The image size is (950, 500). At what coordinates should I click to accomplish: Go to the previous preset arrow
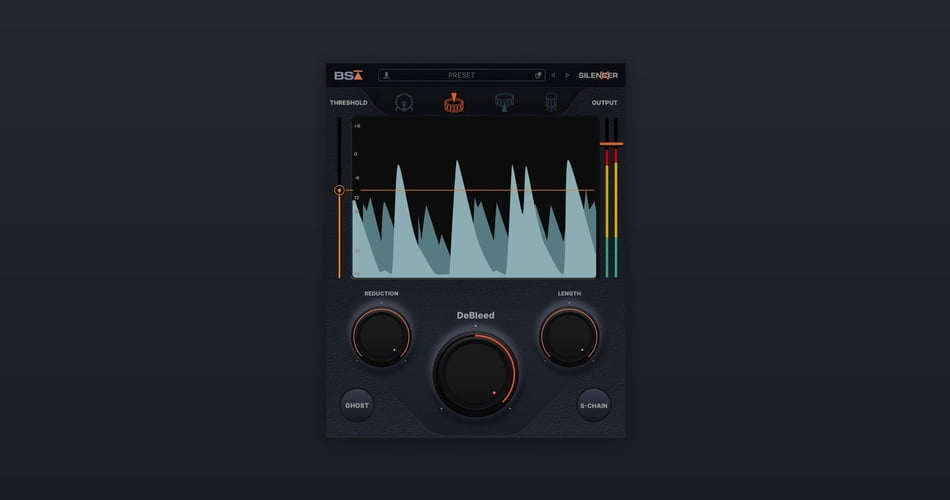(553, 75)
